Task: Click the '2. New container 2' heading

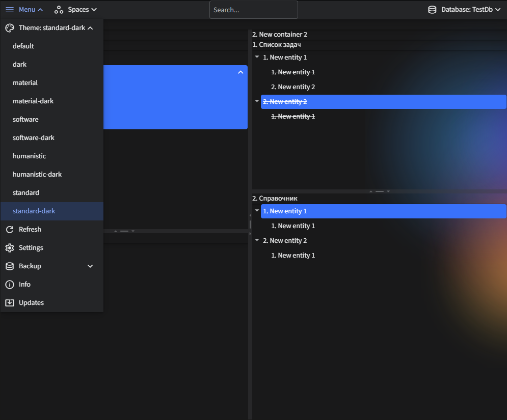Action: [280, 34]
